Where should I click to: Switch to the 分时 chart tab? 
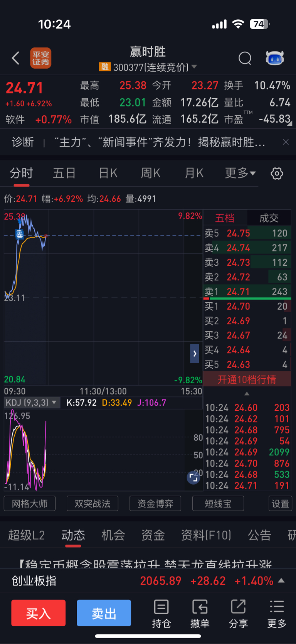pyautogui.click(x=22, y=173)
